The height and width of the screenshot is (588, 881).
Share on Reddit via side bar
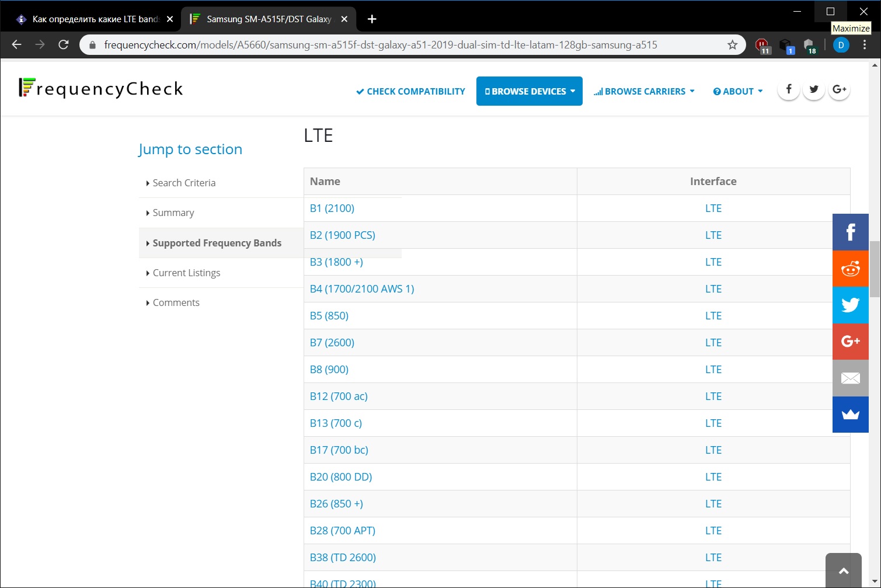[851, 269]
